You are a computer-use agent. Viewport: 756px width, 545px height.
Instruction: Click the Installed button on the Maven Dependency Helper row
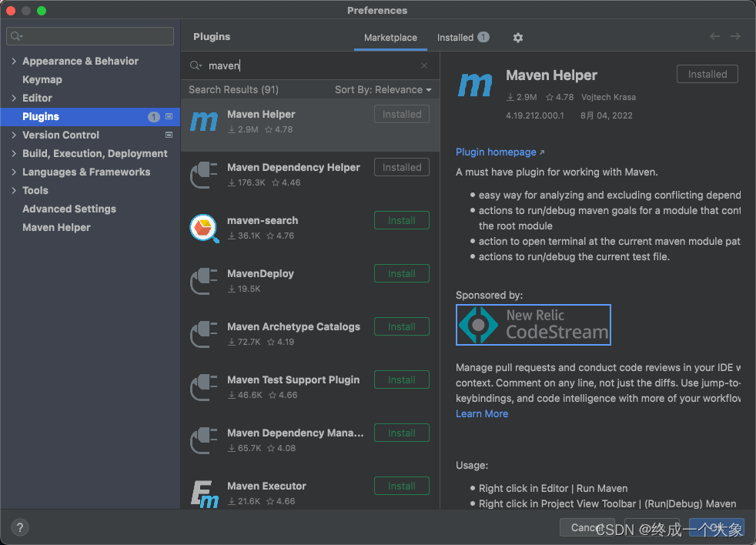(402, 167)
